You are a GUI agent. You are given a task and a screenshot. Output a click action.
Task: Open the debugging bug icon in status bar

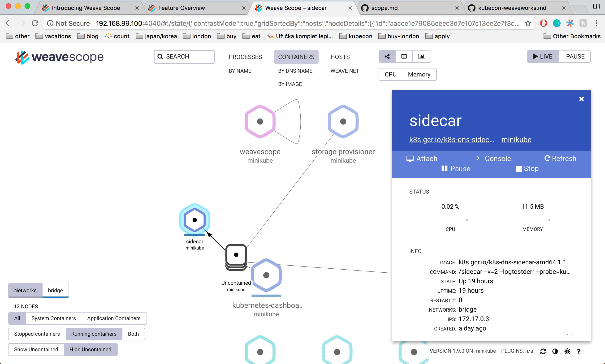[x=567, y=351]
